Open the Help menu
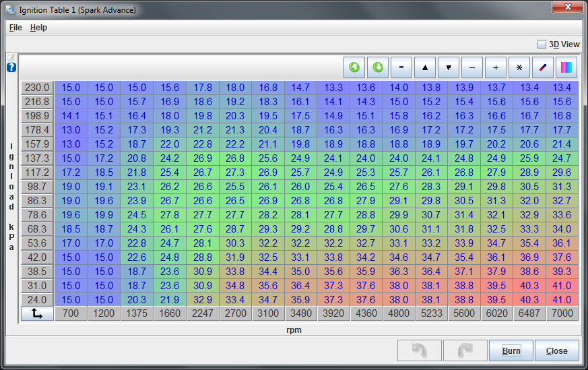The width and height of the screenshot is (588, 370). tap(38, 28)
